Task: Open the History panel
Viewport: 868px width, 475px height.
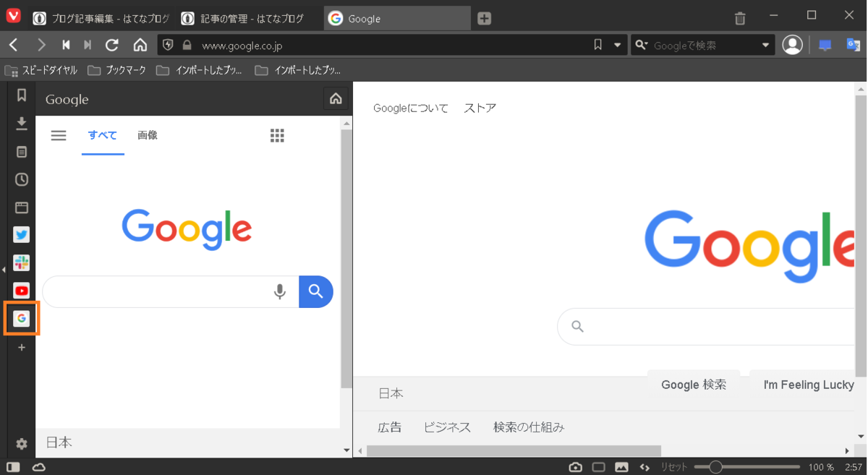Action: (22, 179)
